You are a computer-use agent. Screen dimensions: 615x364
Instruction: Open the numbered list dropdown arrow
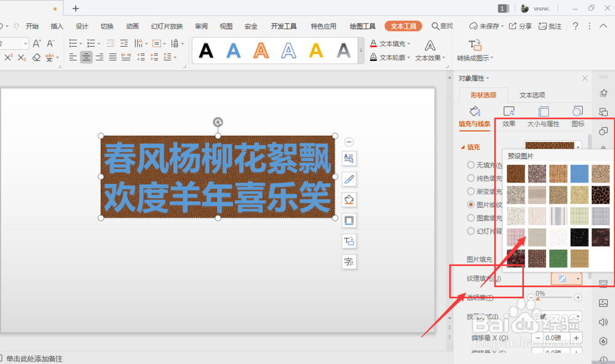[99, 44]
